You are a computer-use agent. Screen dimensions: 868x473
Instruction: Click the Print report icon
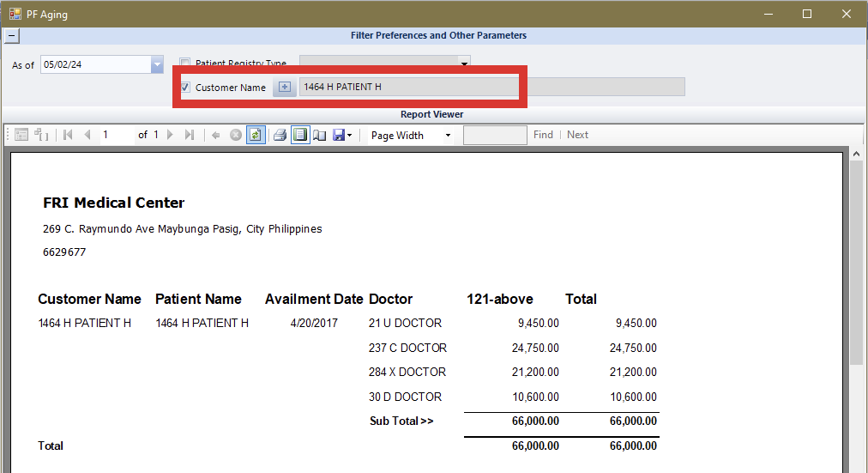[279, 135]
